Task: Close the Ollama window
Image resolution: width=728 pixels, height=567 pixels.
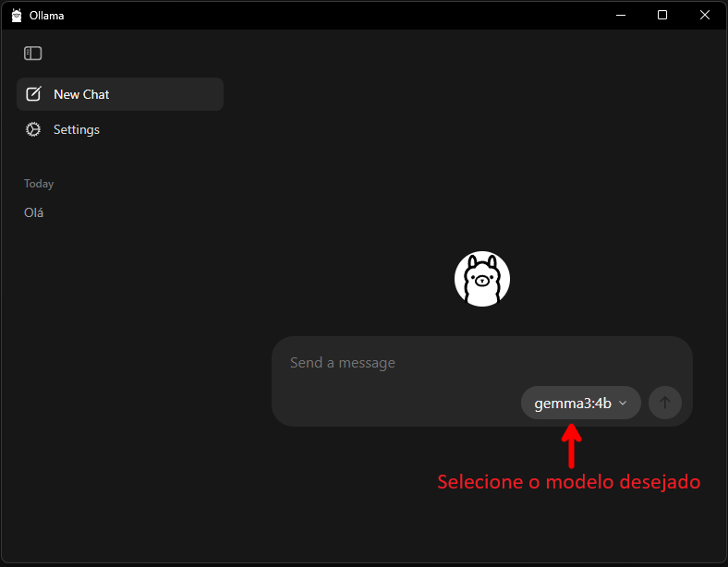Action: 705,15
